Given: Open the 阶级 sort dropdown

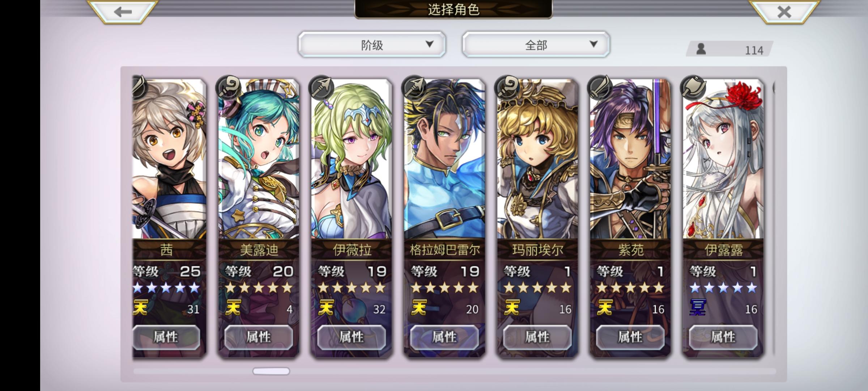Looking at the screenshot, I should [x=372, y=44].
